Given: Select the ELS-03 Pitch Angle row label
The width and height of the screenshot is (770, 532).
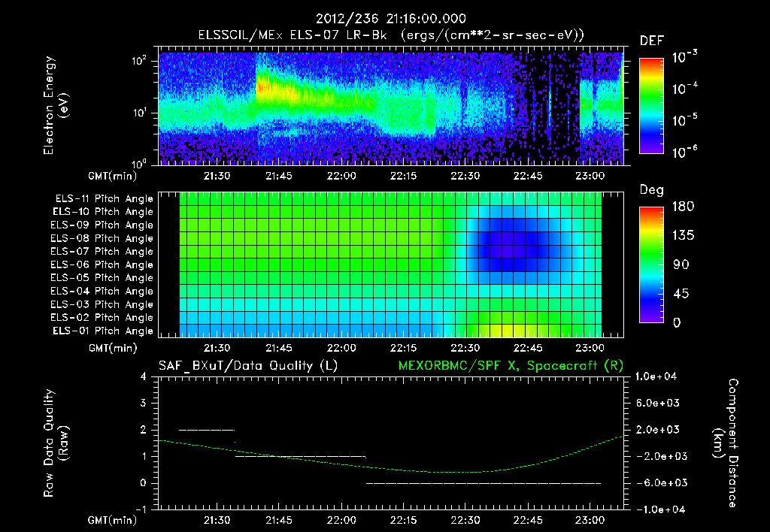Looking at the screenshot, I should pos(102,305).
